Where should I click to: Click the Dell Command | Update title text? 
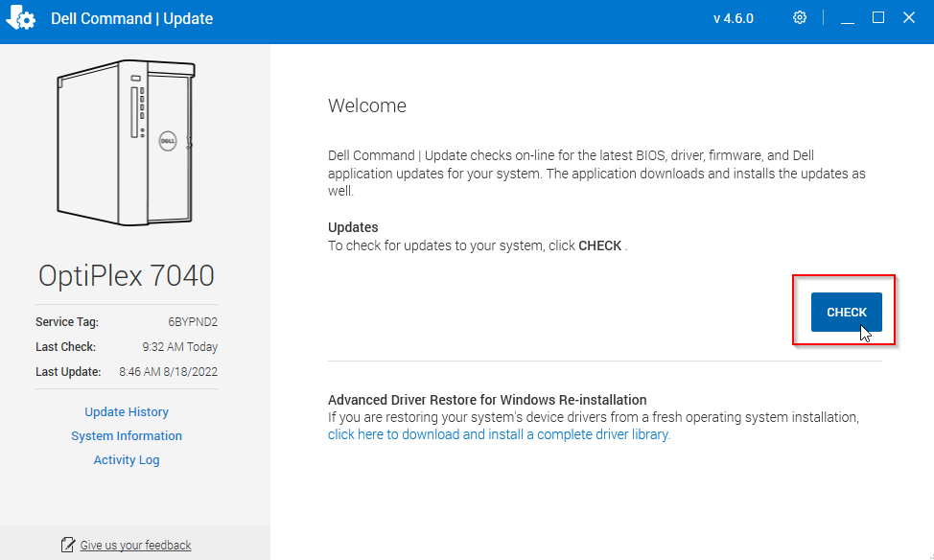(131, 18)
